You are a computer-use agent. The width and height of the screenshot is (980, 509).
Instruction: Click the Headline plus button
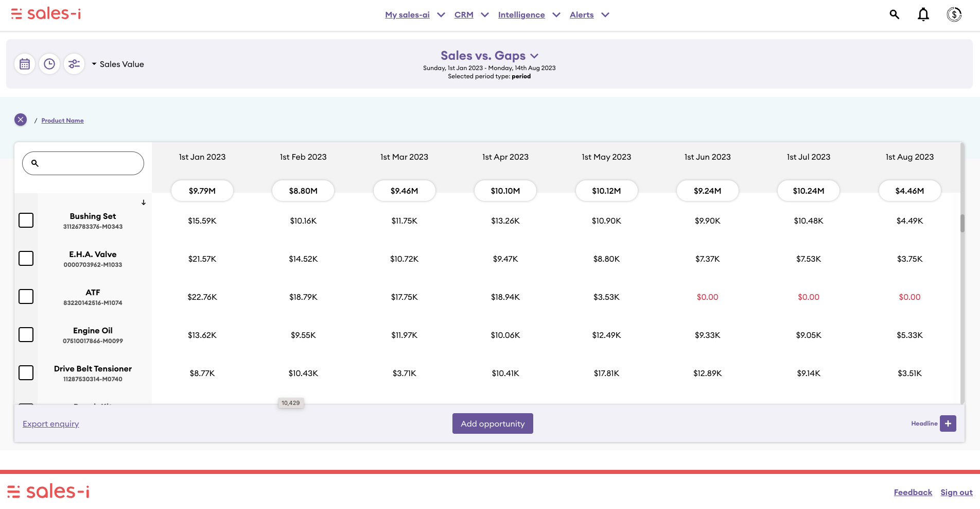(x=948, y=423)
